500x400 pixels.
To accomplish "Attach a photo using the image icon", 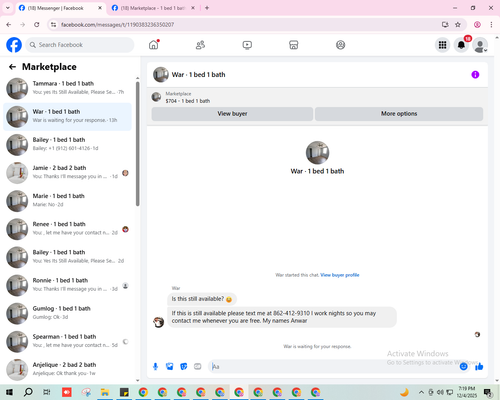I will point(170,367).
